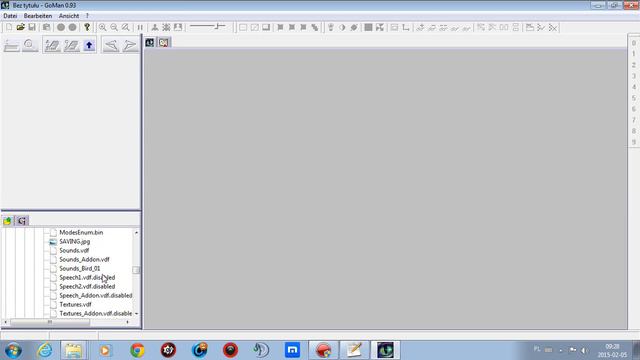The width and height of the screenshot is (640, 360).
Task: Select SAVING.jpg in file tree
Action: [75, 241]
